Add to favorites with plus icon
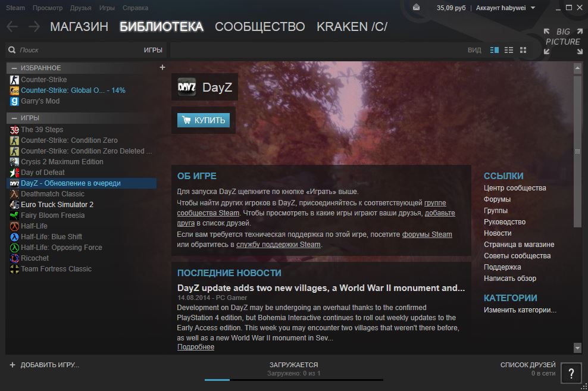 pyautogui.click(x=162, y=67)
